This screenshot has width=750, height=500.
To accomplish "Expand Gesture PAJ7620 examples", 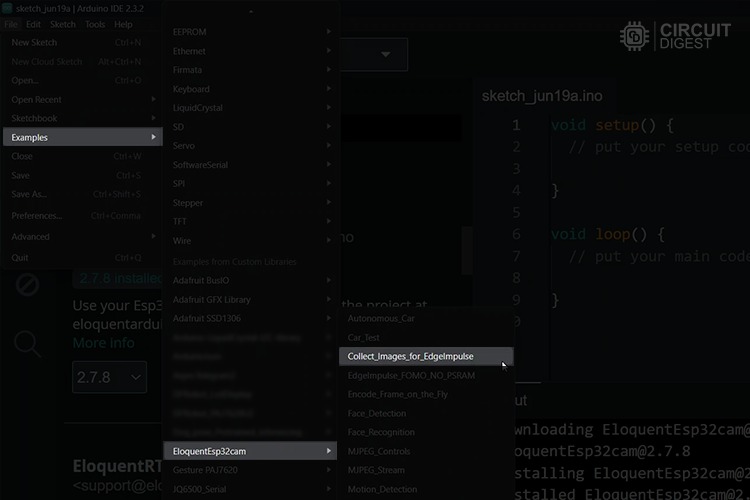I will [250, 470].
